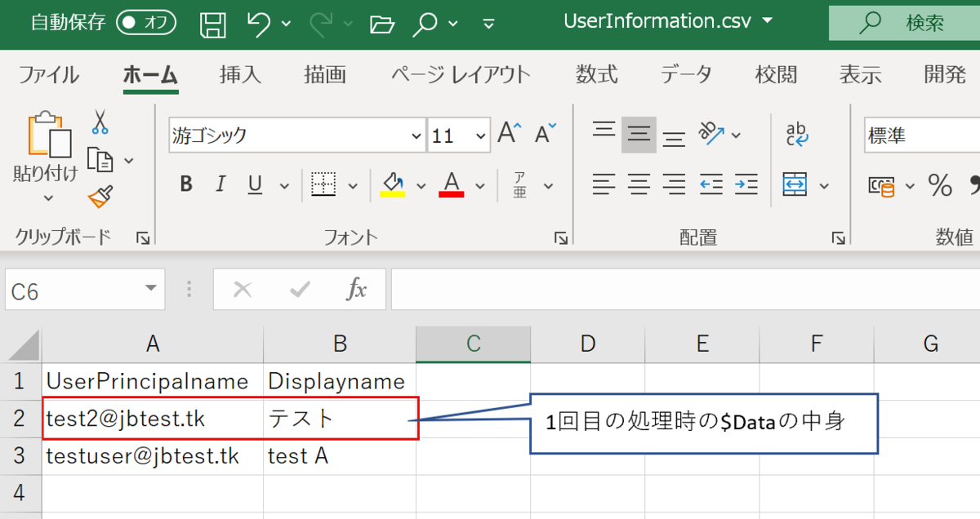Select the 表示 tab
The width and height of the screenshot is (980, 519).
[x=861, y=75]
